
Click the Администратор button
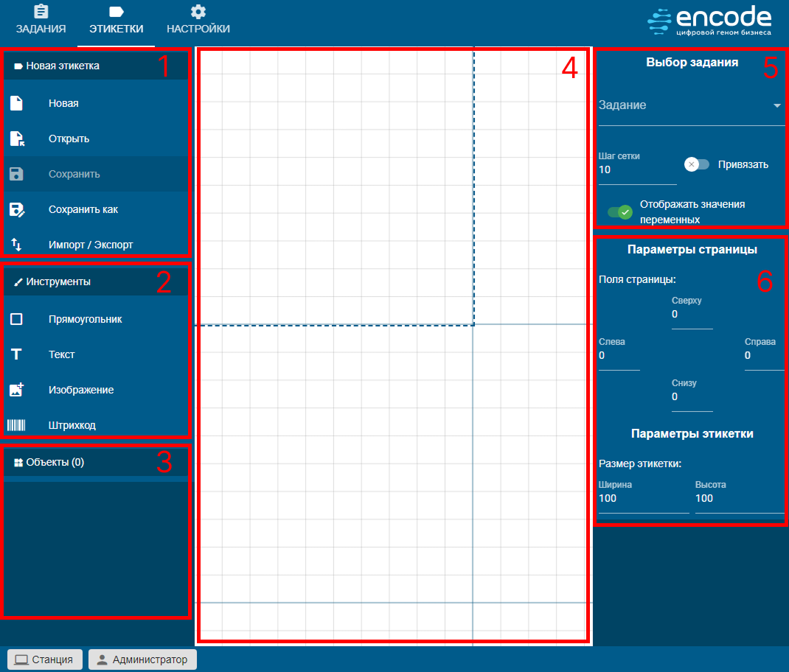tap(142, 659)
